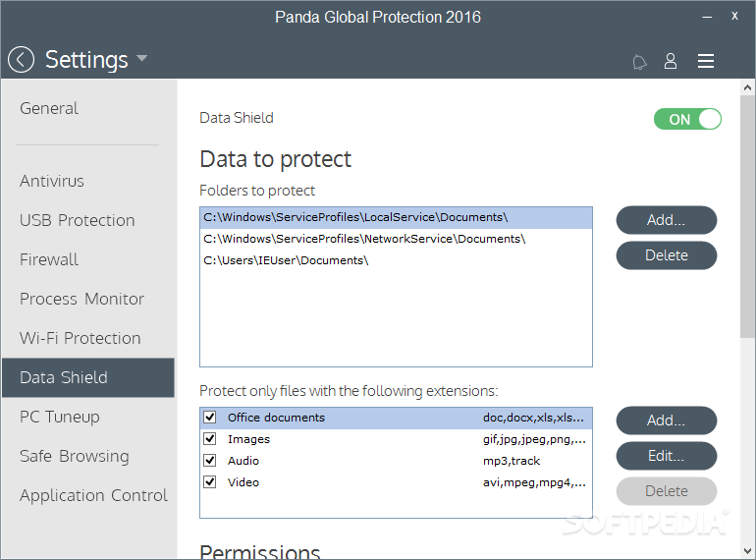756x560 pixels.
Task: Open Process Monitor settings
Action: pyautogui.click(x=81, y=299)
